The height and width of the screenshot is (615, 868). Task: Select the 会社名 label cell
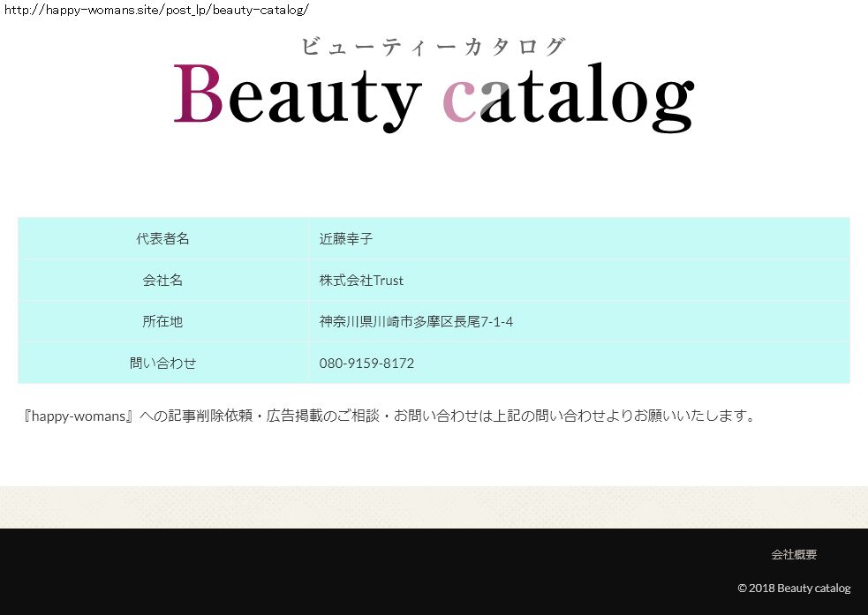click(162, 281)
